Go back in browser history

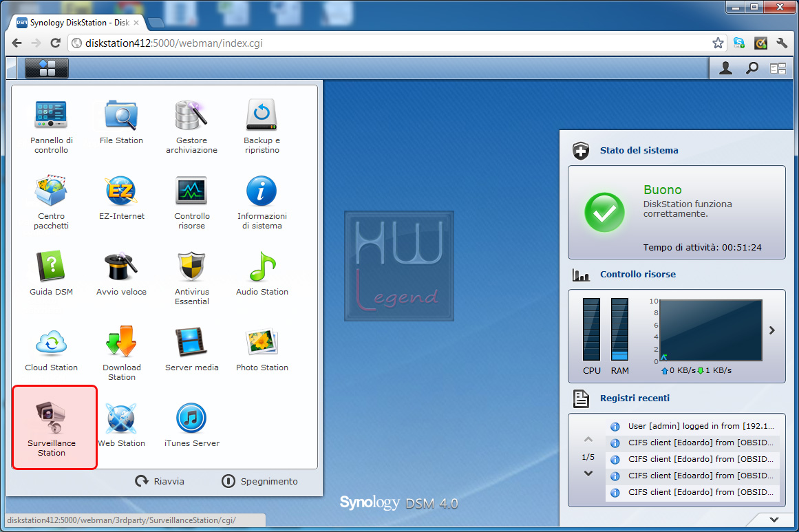17,43
